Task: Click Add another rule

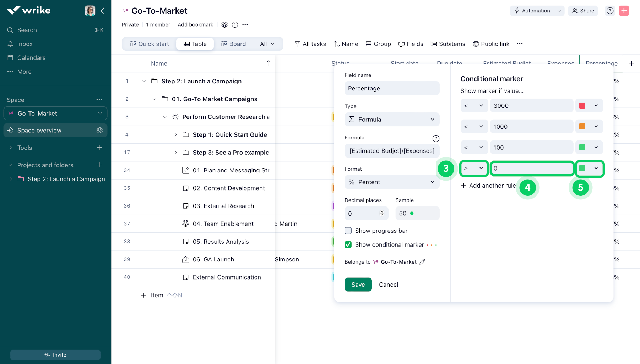Action: click(488, 186)
